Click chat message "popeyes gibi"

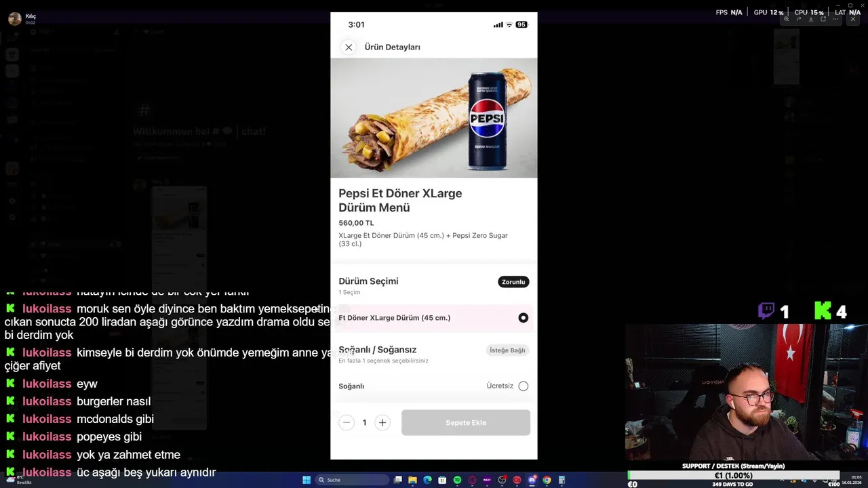click(109, 436)
